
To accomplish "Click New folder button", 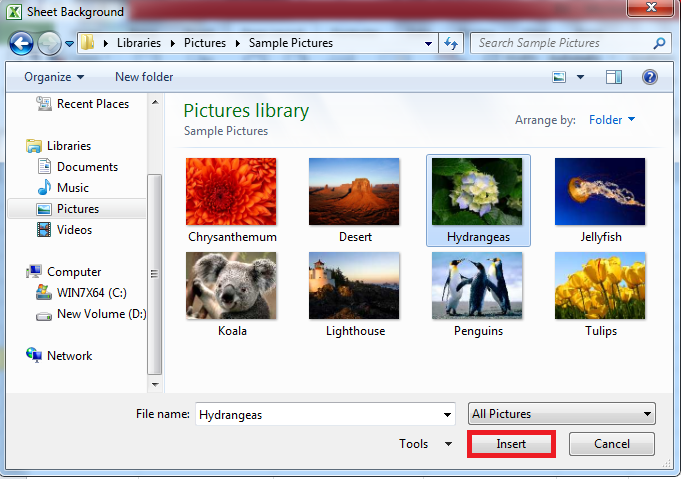I will [144, 77].
